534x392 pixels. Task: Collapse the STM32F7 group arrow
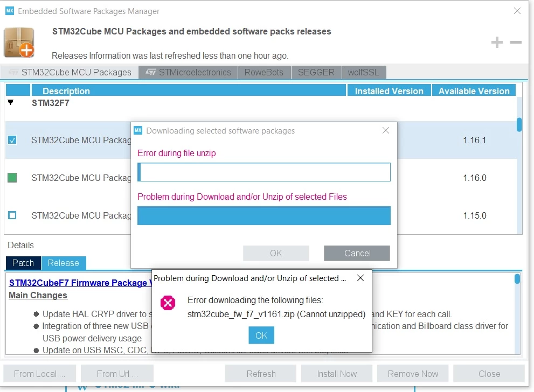(11, 102)
